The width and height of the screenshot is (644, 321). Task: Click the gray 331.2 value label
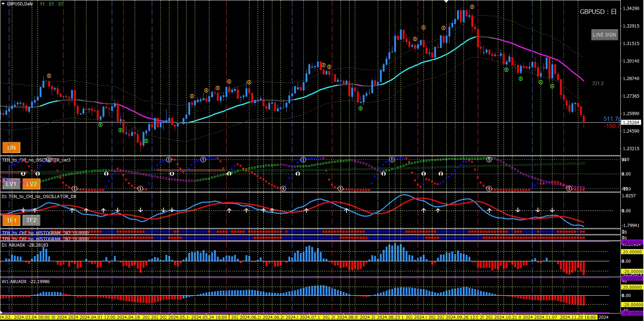pos(598,83)
